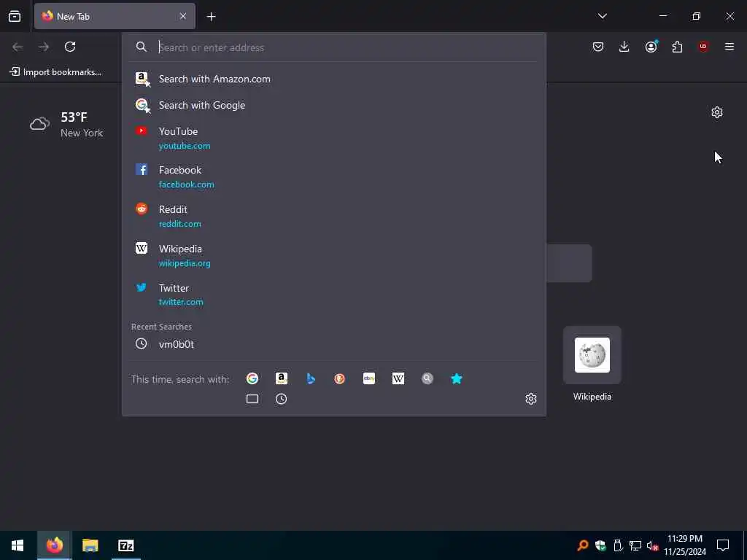This screenshot has width=747, height=560.
Task: Open File Explorer from the taskbar
Action: [x=90, y=545]
